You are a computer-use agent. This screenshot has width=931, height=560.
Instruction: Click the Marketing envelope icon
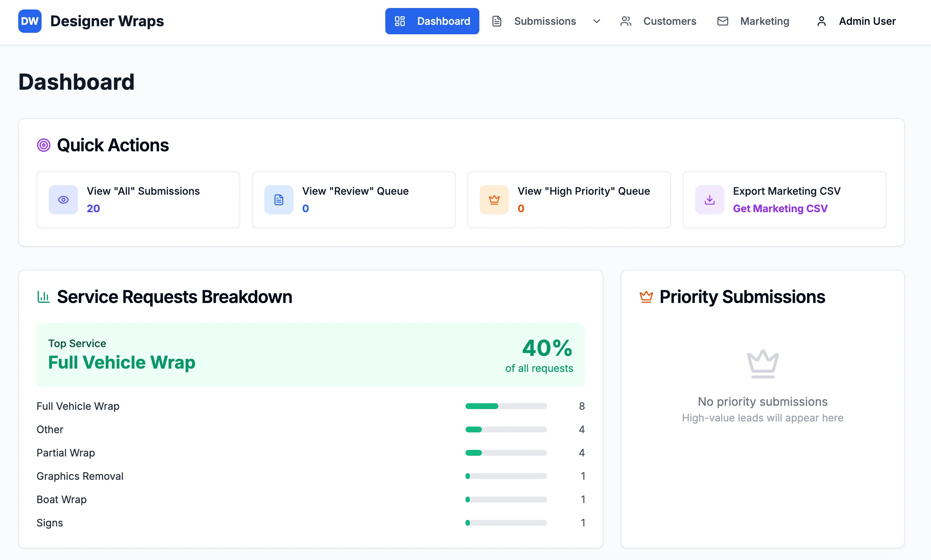pos(723,21)
